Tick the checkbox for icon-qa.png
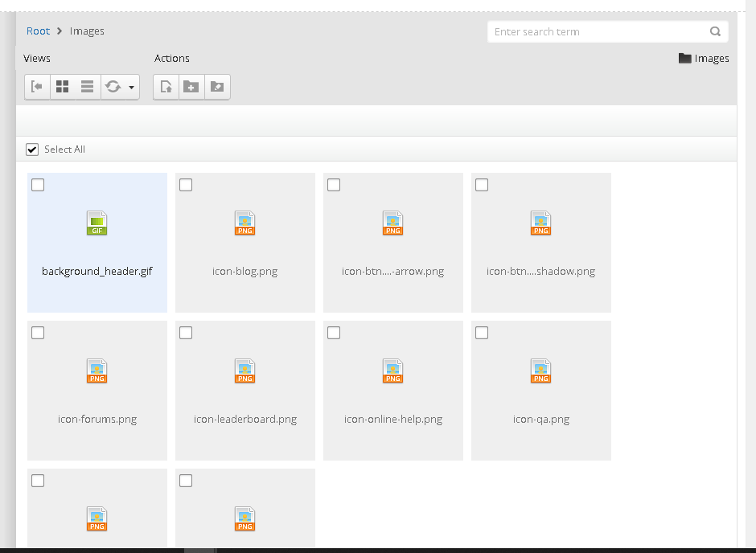Viewport: 756px width, 553px height. (482, 333)
